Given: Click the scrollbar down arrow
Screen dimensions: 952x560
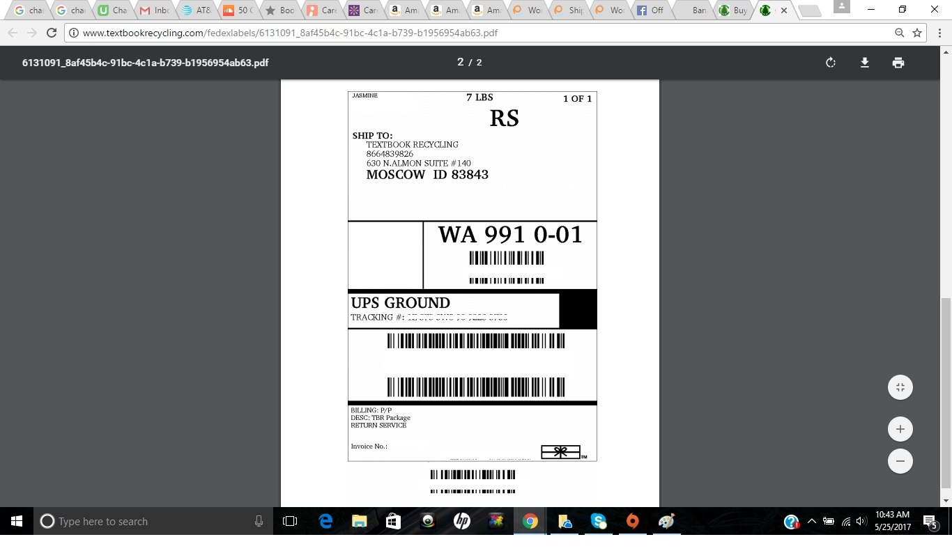Looking at the screenshot, I should click(946, 501).
